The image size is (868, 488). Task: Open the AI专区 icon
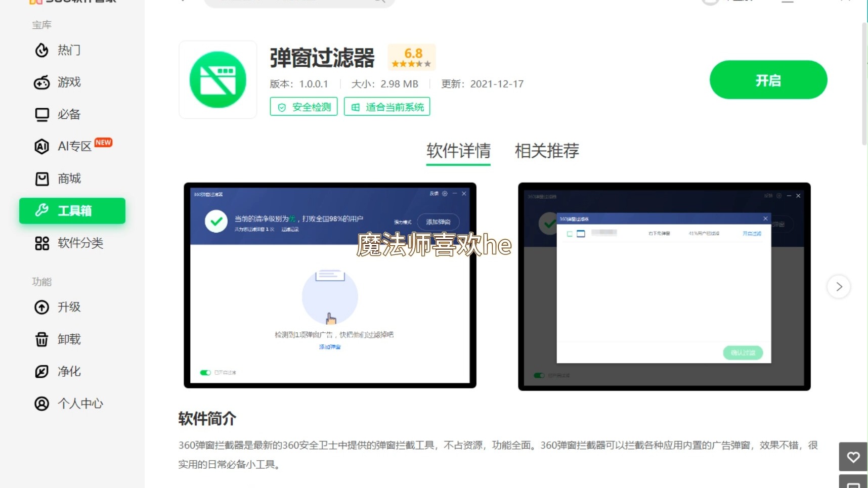(42, 147)
